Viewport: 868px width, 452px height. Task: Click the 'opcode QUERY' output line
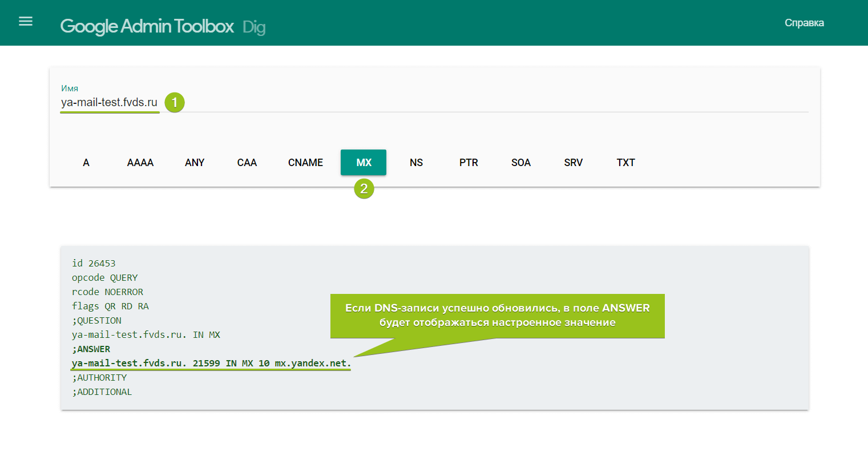(x=105, y=277)
